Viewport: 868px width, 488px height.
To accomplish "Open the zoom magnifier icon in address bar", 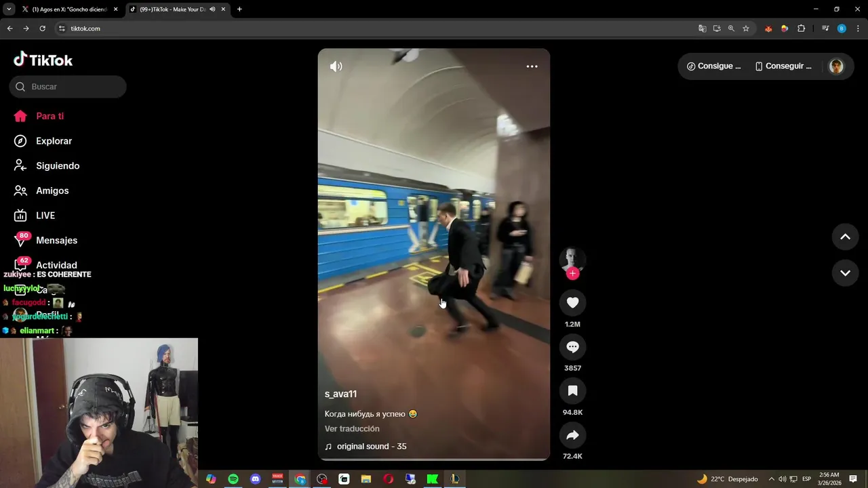I will click(731, 28).
